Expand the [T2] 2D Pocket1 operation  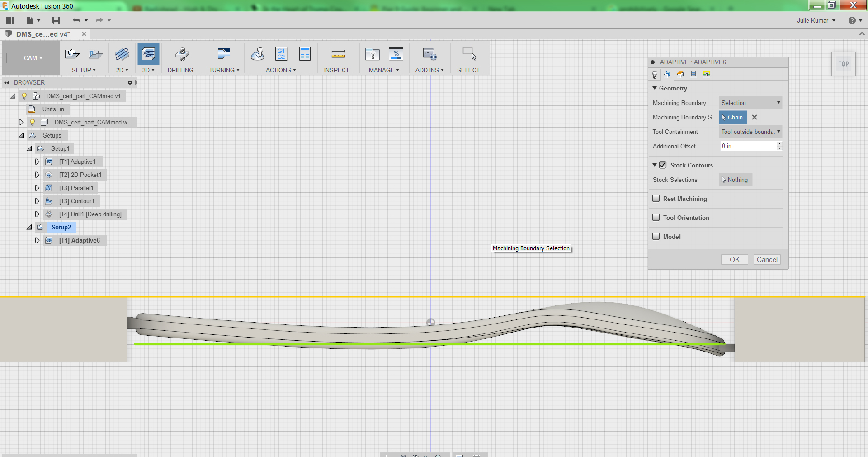pyautogui.click(x=38, y=175)
